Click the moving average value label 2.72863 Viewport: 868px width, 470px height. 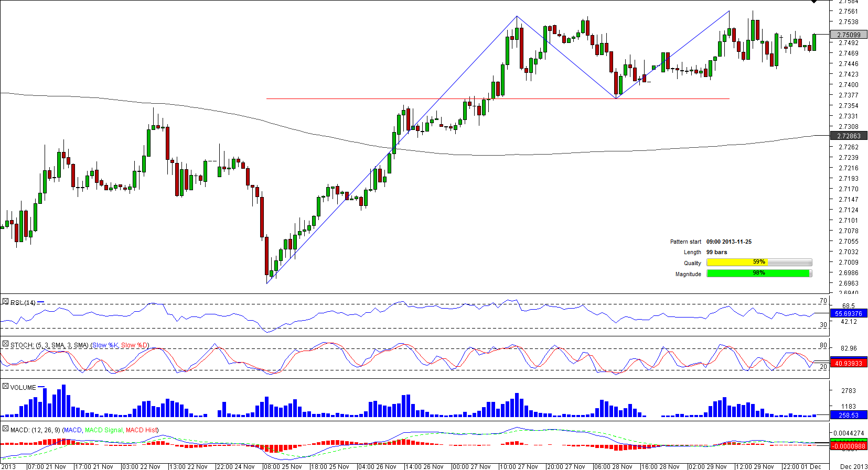pos(849,136)
